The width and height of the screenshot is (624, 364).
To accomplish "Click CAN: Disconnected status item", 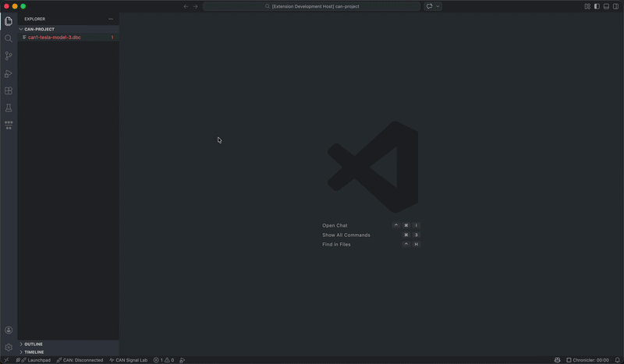I will click(x=80, y=360).
